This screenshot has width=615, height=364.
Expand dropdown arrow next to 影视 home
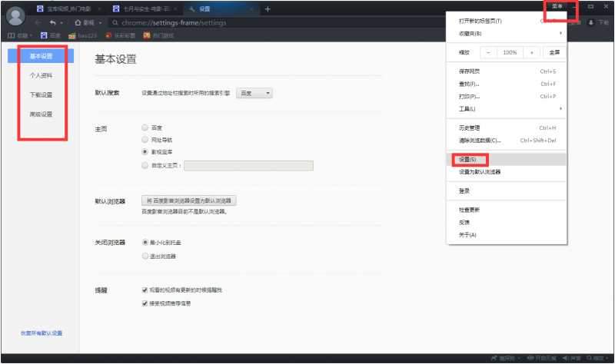point(100,23)
